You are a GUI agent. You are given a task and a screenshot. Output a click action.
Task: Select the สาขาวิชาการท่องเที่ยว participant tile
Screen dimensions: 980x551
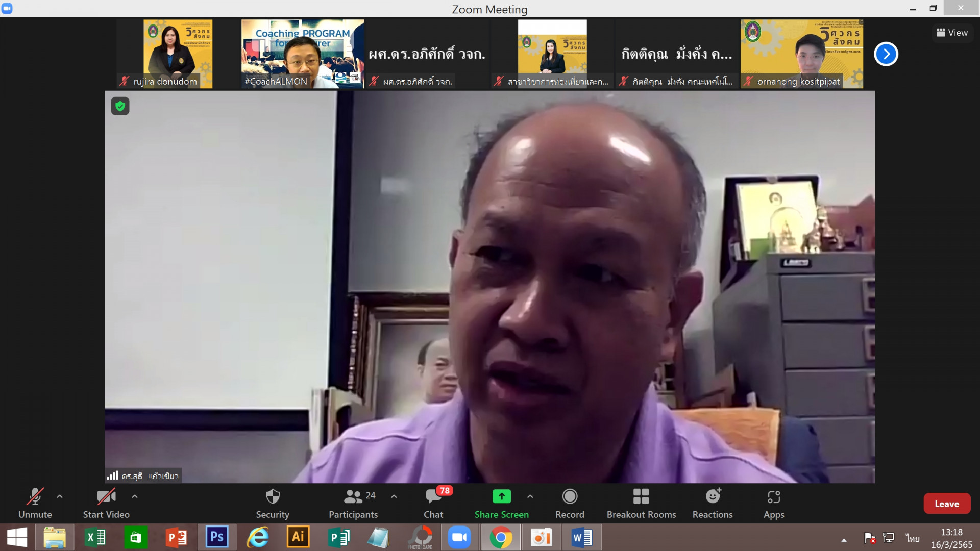point(552,54)
